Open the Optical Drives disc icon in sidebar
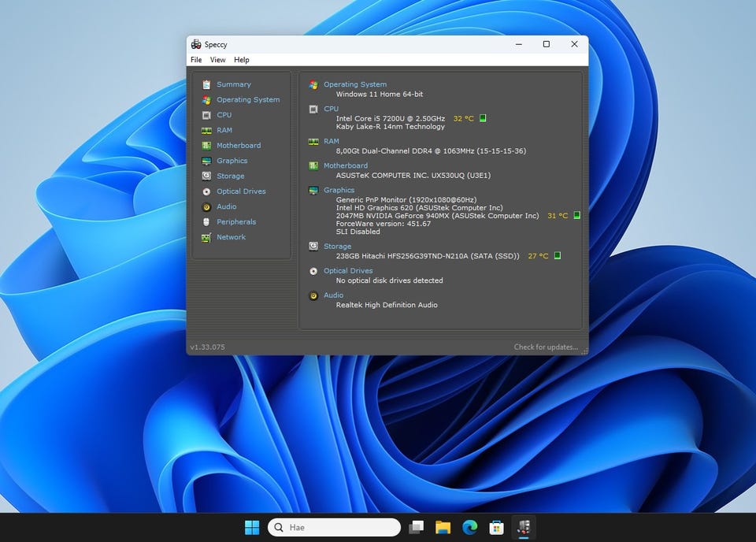Screen dimensions: 756x542 (x=206, y=191)
